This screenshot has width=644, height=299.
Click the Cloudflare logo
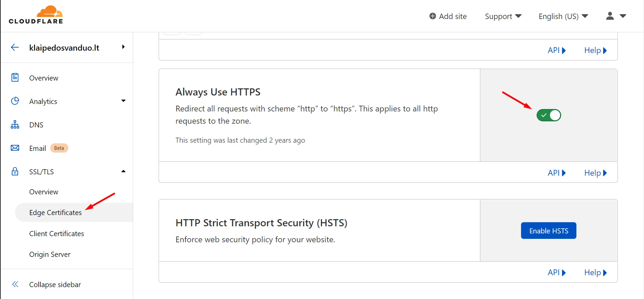36,15
